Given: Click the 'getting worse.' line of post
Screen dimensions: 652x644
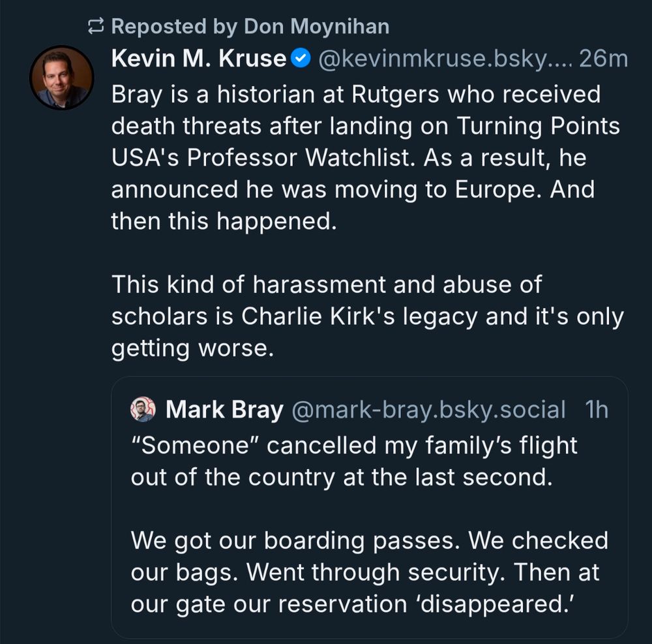Looking at the screenshot, I should click(x=190, y=348).
